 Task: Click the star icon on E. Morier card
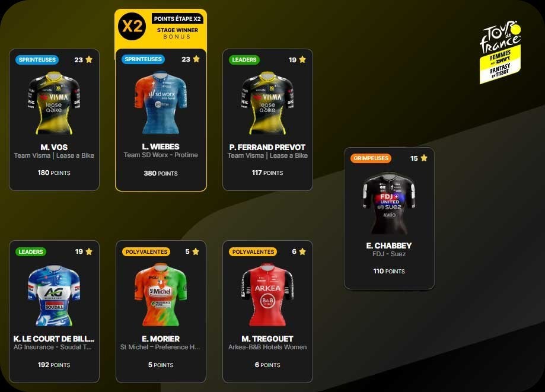tap(196, 251)
